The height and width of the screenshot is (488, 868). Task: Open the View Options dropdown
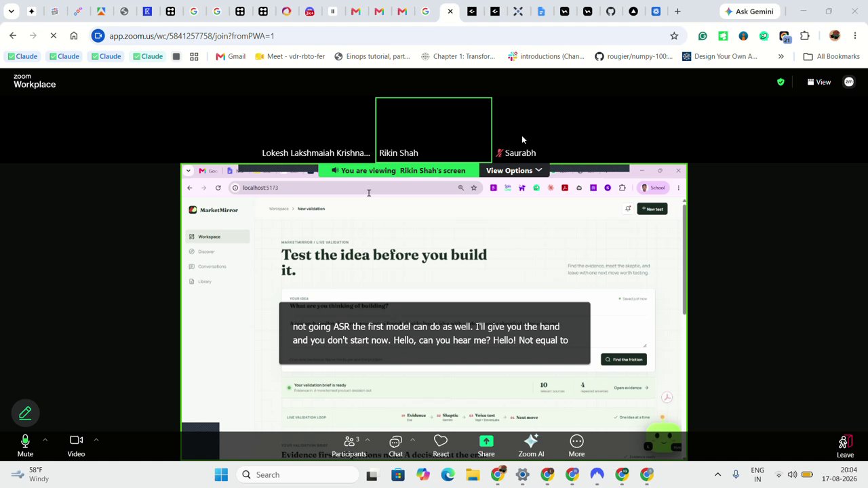click(x=514, y=170)
